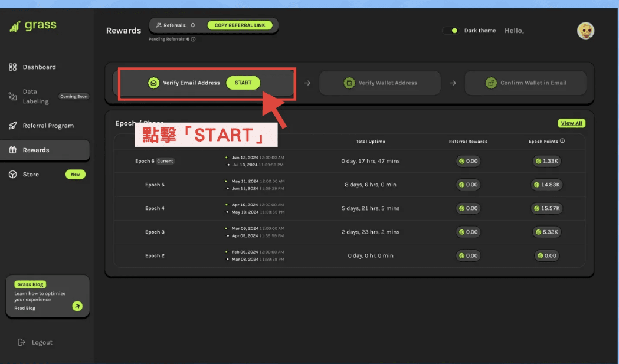The image size is (619, 364).
Task: Click the Referral Program rocket icon
Action: [12, 126]
